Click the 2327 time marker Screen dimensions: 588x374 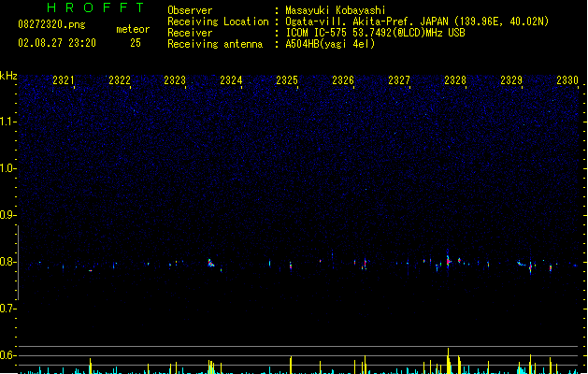399,80
